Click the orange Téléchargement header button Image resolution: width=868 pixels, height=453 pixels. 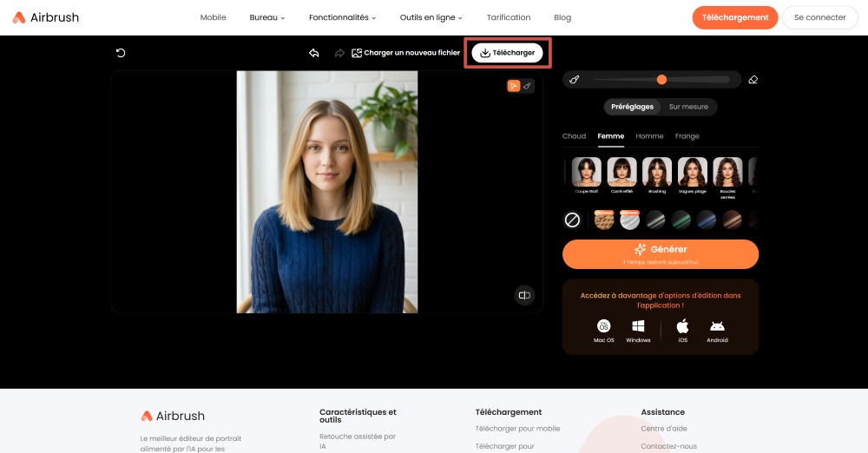[734, 17]
